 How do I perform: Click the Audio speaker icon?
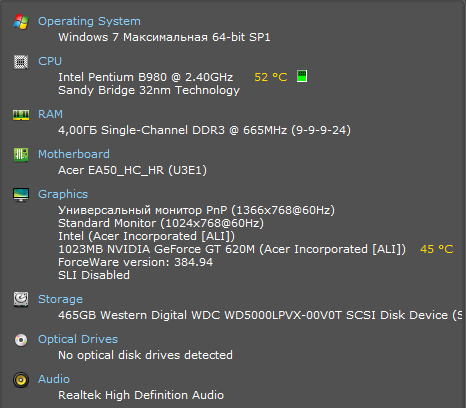pos(21,380)
